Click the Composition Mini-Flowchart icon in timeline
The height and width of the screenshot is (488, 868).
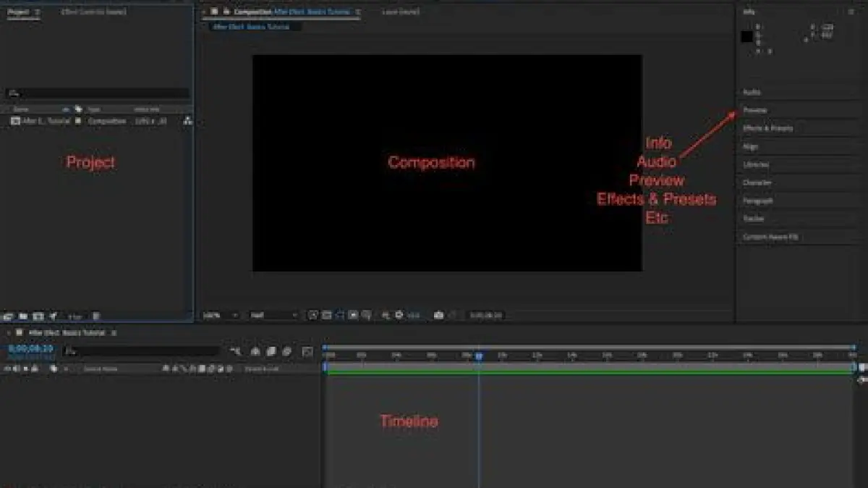click(236, 351)
